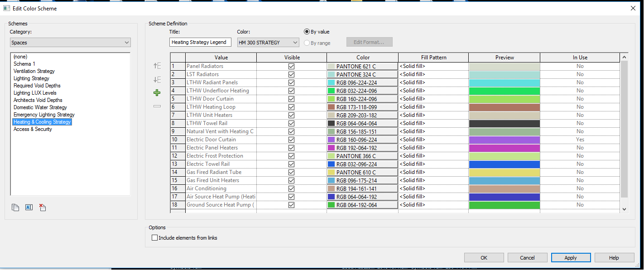Image resolution: width=644 pixels, height=270 pixels.
Task: Duplicate the selected color scheme
Action: 15,207
